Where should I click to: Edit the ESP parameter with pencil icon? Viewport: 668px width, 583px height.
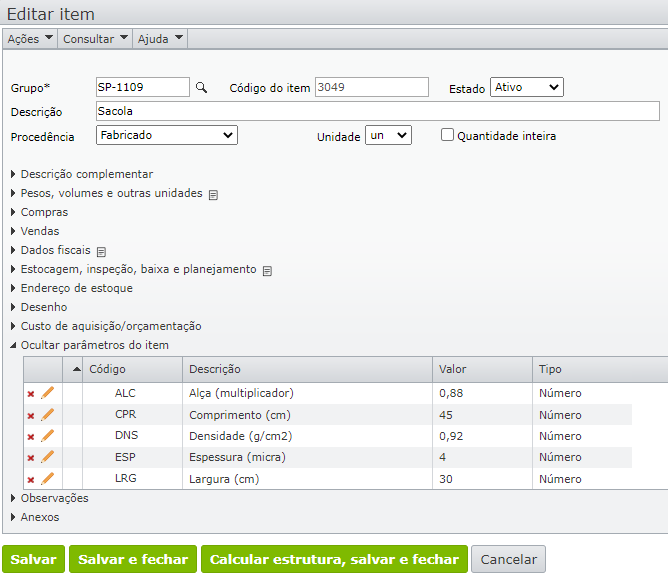(47, 457)
